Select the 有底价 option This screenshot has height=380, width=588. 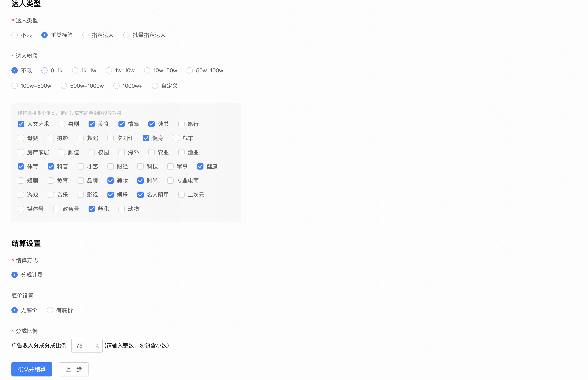click(x=50, y=310)
